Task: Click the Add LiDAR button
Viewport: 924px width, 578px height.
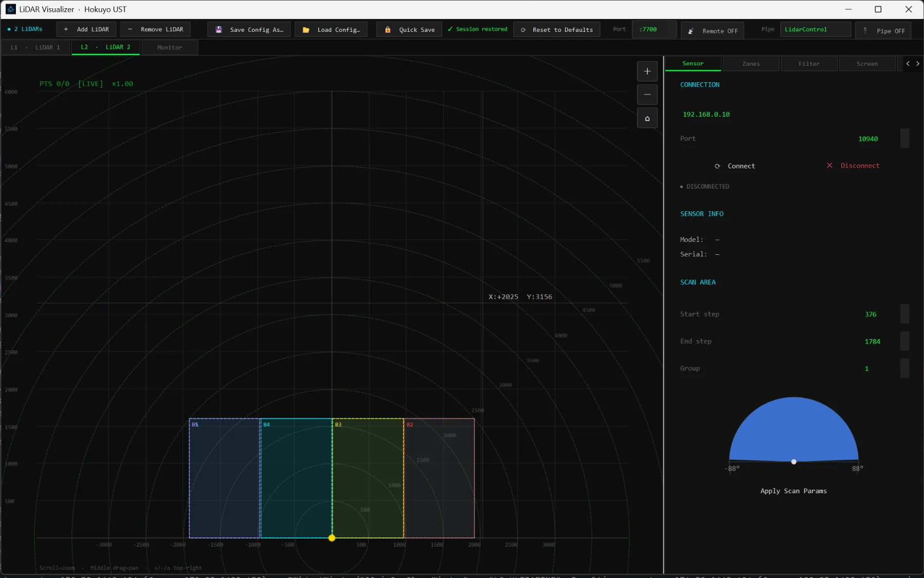Action: pos(86,29)
